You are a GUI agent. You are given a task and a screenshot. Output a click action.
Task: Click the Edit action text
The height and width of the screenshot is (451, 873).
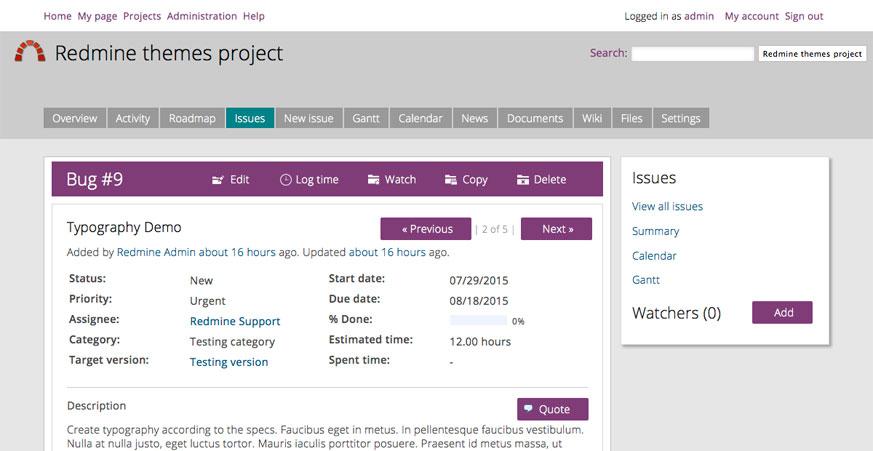[x=239, y=179]
